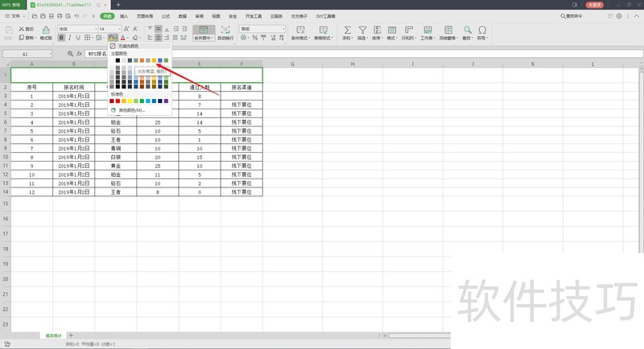This screenshot has height=349, width=644.
Task: Toggle middle vertical alignment
Action: click(x=158, y=29)
